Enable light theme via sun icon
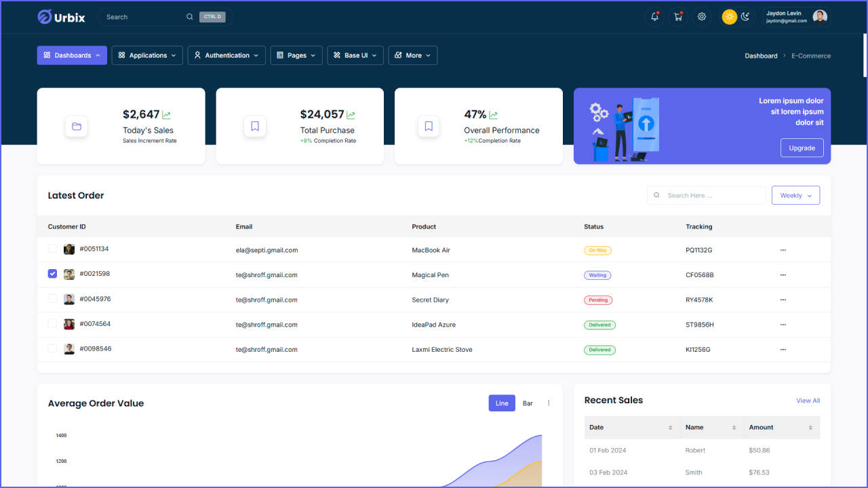The height and width of the screenshot is (488, 868). click(728, 16)
